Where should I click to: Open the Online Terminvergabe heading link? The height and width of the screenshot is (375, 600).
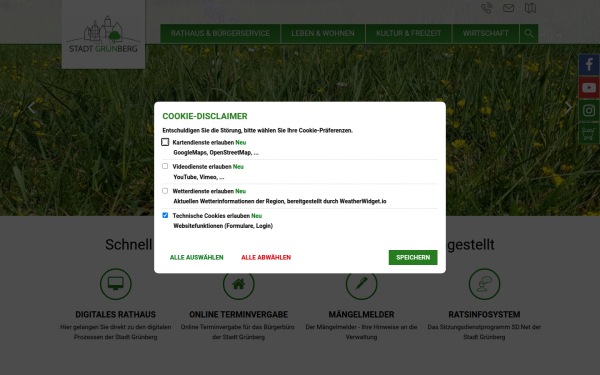coord(238,315)
